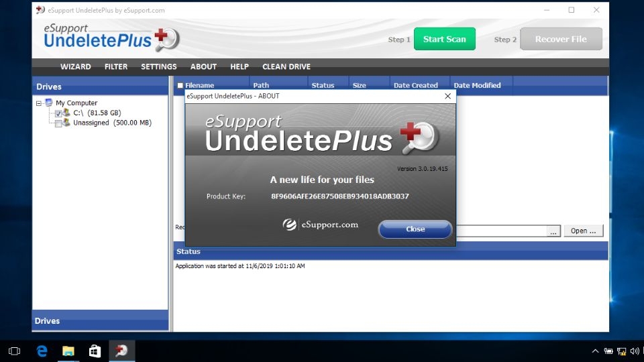Open the HELP menu

(239, 66)
